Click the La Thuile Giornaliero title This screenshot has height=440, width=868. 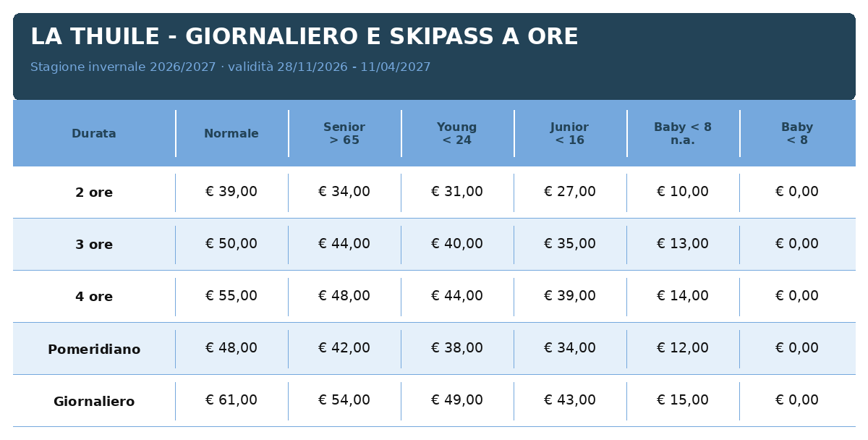[x=305, y=37]
